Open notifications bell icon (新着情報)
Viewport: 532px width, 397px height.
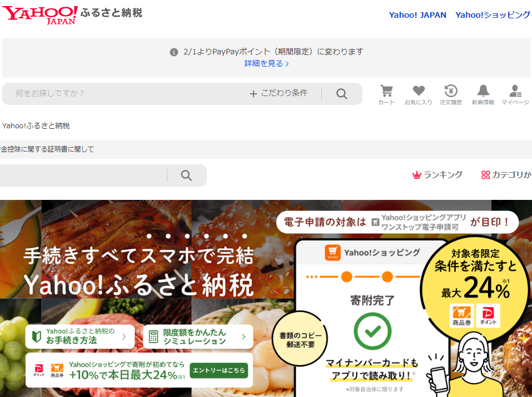(483, 91)
